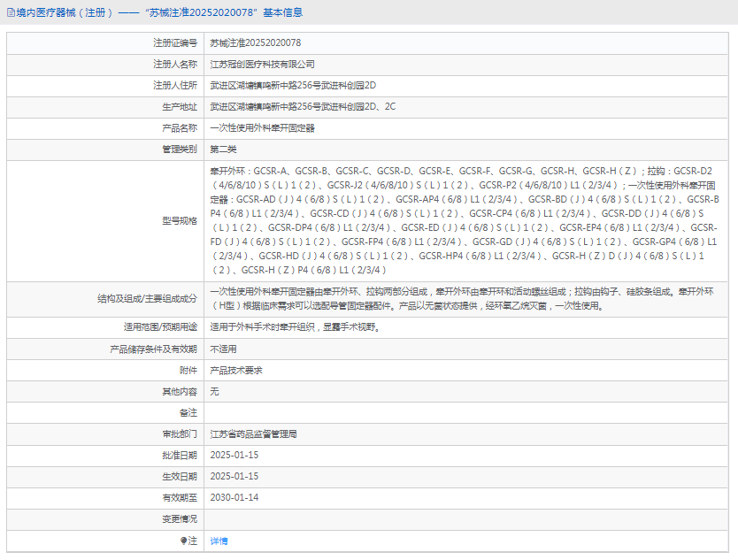The image size is (738, 560).
Task: Click the structure description starting 一次性使用外科牵开固定器由
Action: click(x=462, y=299)
